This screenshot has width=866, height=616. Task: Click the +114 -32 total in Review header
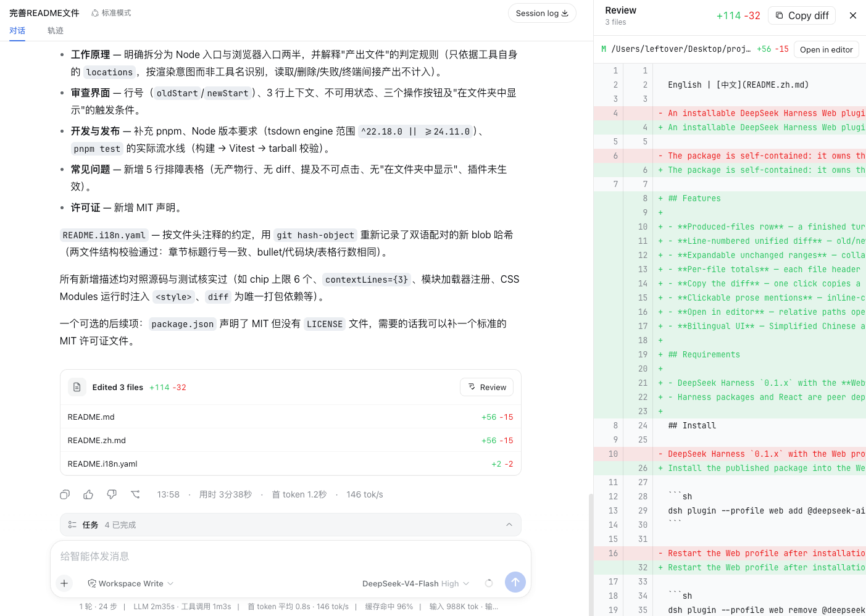coord(738,15)
